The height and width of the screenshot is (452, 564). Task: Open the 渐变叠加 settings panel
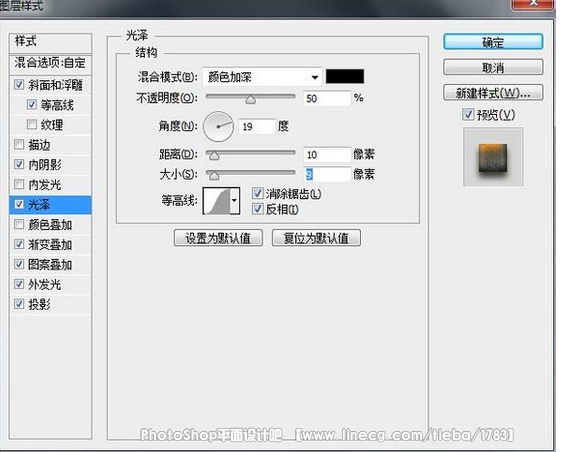pos(50,244)
